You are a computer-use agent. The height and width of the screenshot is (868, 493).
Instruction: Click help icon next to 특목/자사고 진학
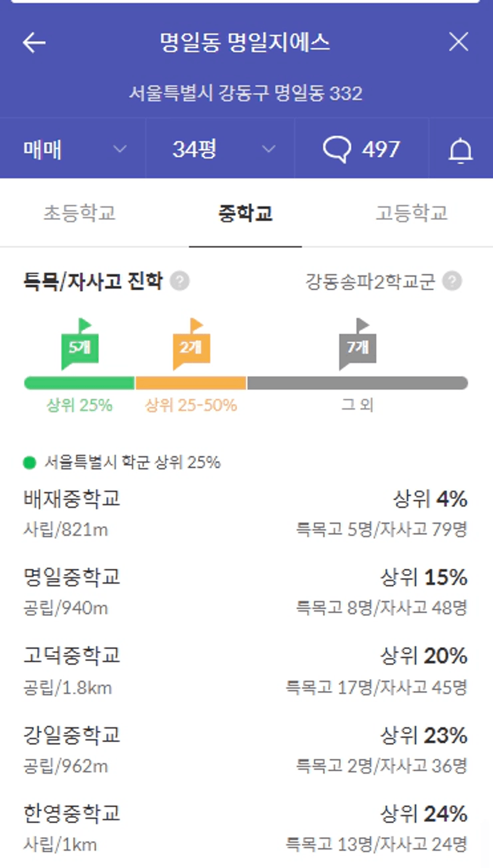click(x=179, y=281)
